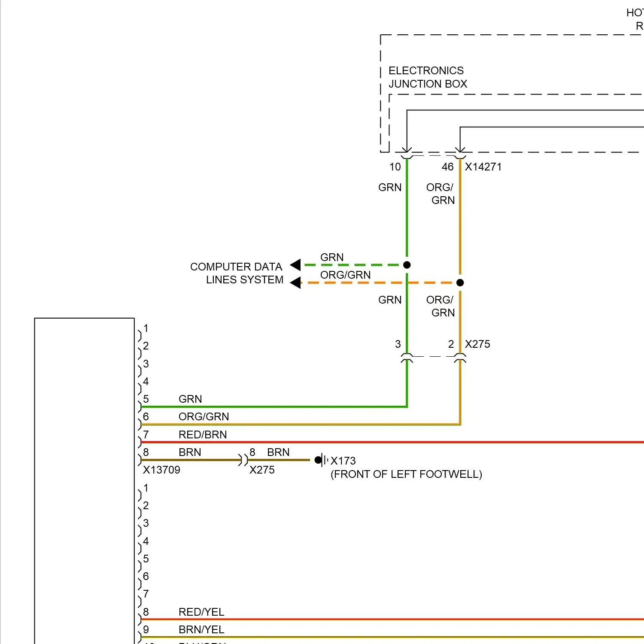Click the X173 ground symbol
This screenshot has height=644, width=644.
pos(322,460)
